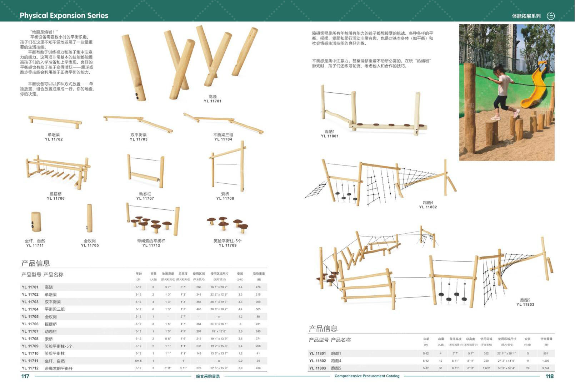The image size is (575, 392).
Task: Select the 会议岗 post image
Action: tap(89, 218)
